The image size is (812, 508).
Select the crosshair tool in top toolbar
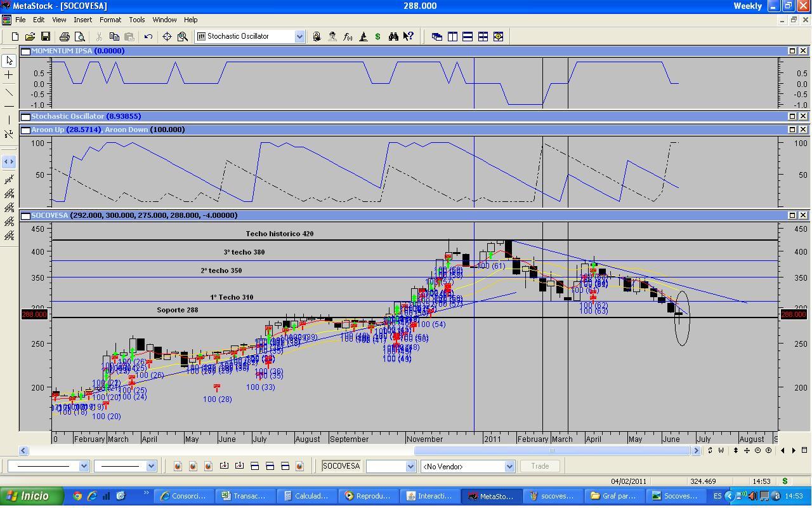167,37
